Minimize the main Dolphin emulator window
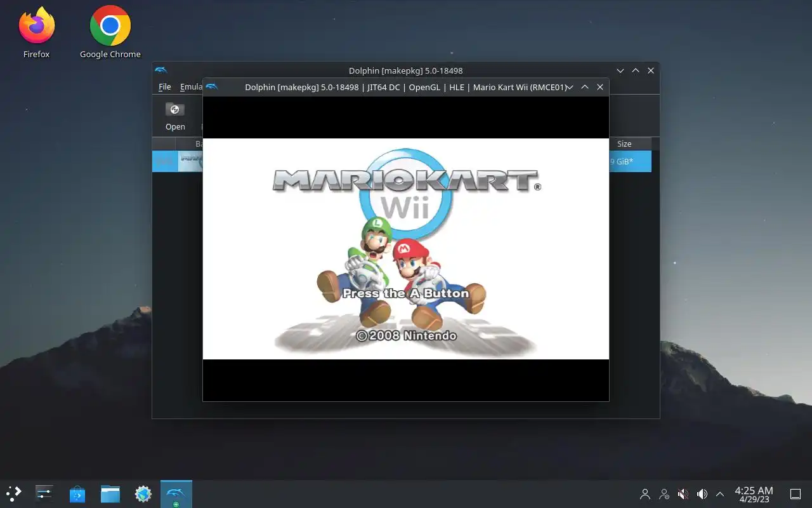This screenshot has height=508, width=812. 620,70
